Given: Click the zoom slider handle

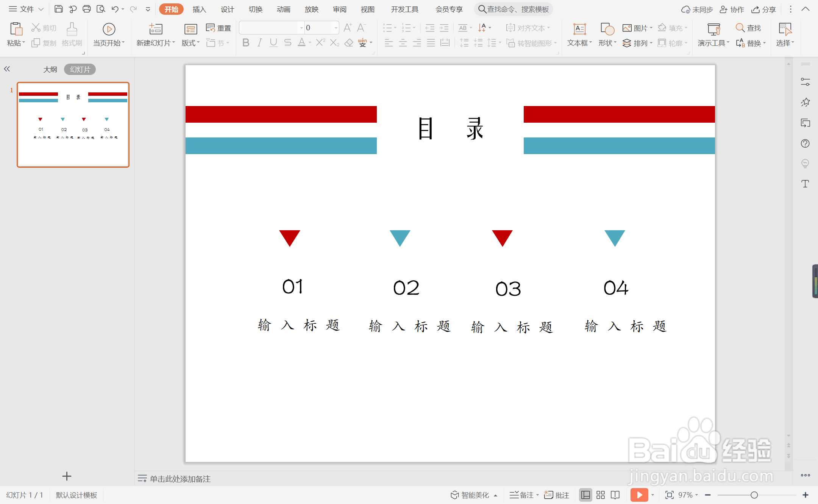Looking at the screenshot, I should point(754,495).
